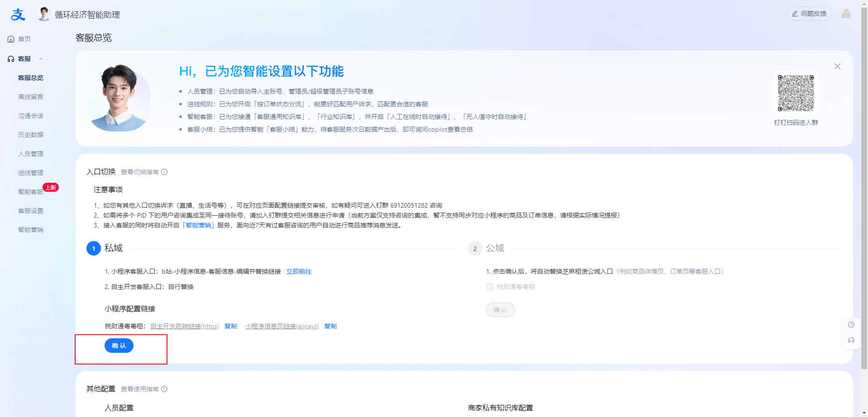Open the user profile icon top right

845,14
